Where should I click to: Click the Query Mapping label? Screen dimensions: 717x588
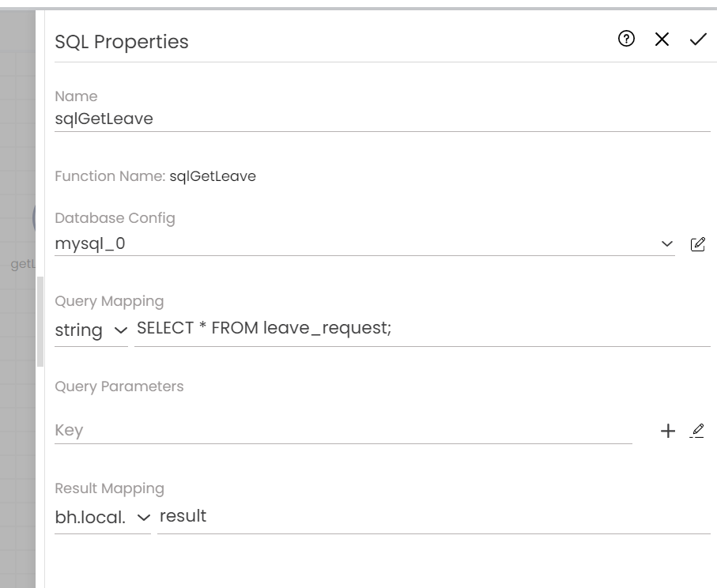point(109,301)
